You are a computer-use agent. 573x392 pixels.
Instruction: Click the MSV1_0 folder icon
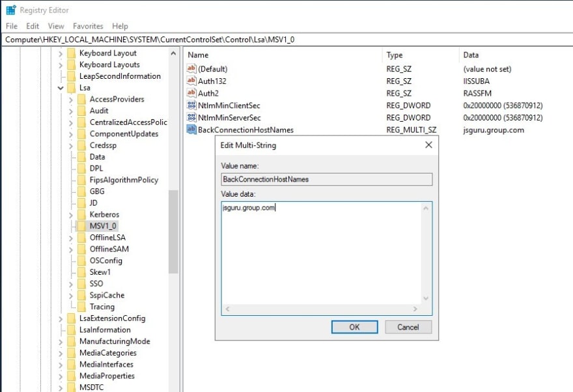82,226
